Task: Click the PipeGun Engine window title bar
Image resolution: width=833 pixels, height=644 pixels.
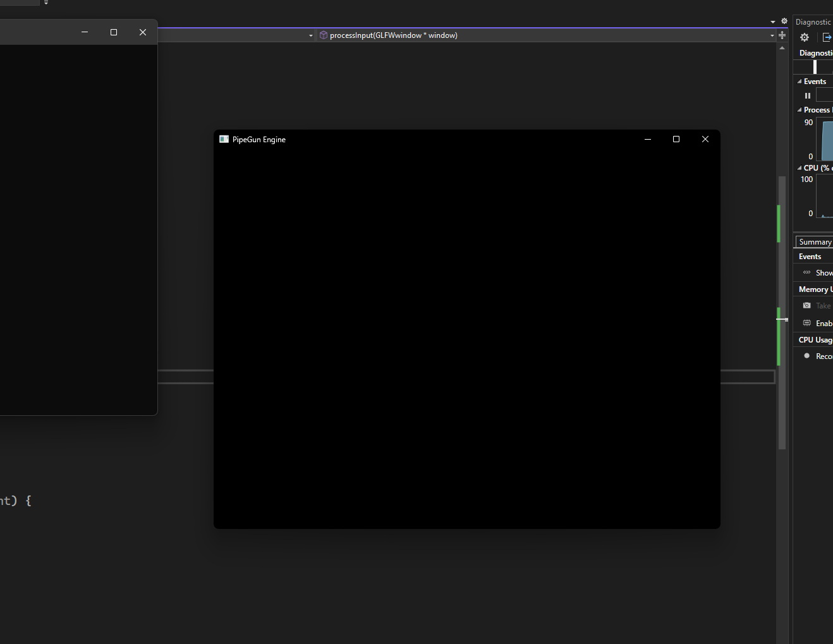Action: click(x=442, y=139)
